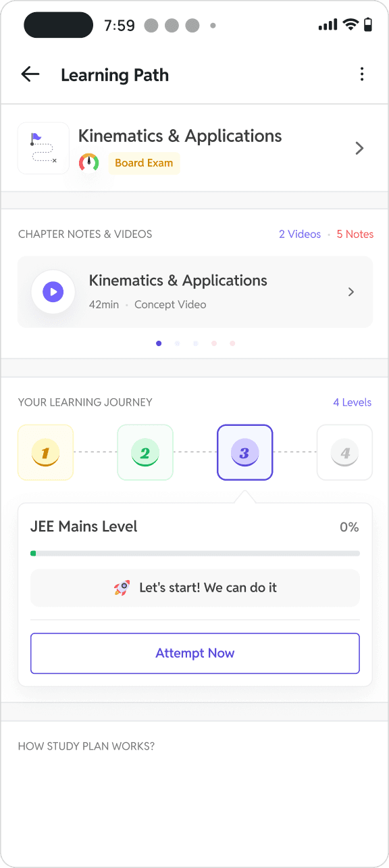Open the 5 Notes link
This screenshot has height=868, width=389.
click(355, 234)
